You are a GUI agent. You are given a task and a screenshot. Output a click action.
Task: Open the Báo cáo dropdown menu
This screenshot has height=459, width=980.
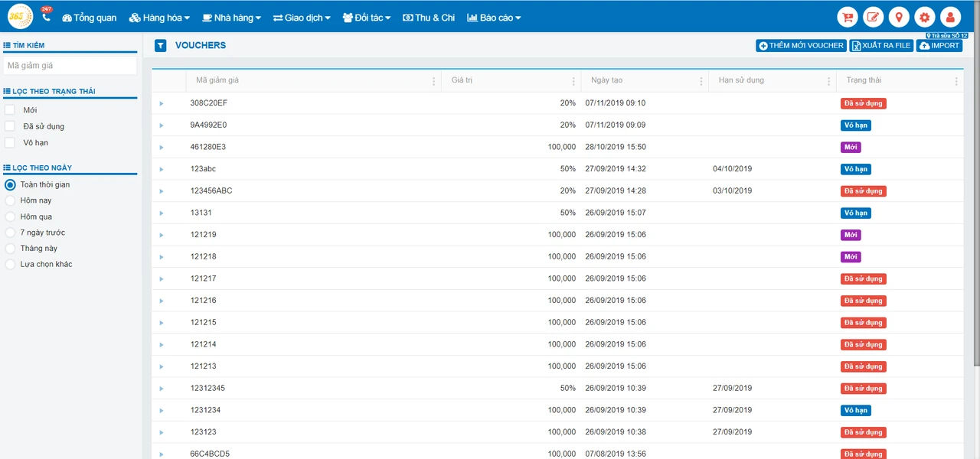tap(494, 18)
